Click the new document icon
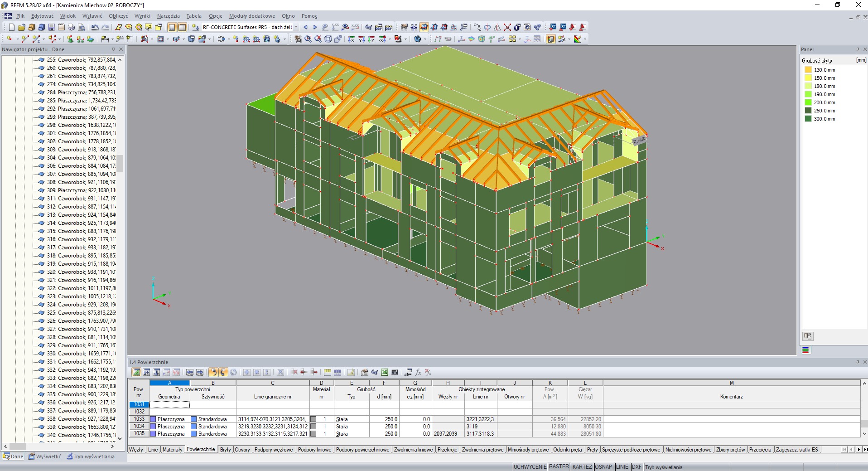The image size is (868, 471). tap(11, 27)
